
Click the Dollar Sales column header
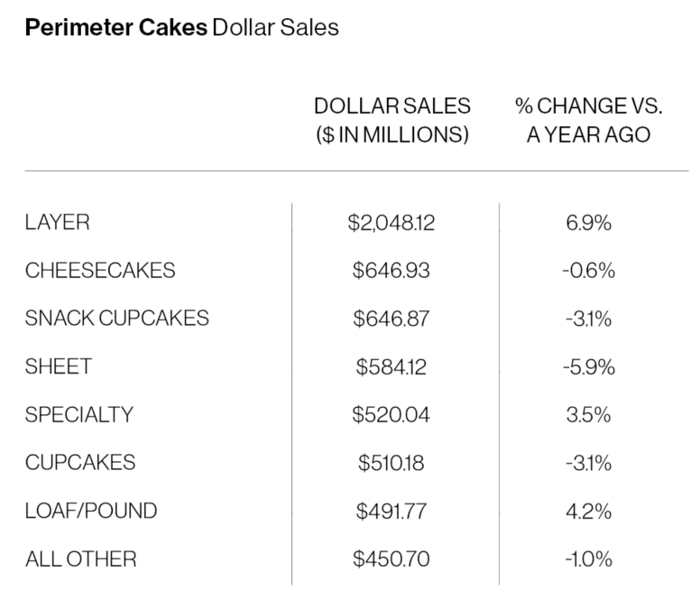pos(391,120)
